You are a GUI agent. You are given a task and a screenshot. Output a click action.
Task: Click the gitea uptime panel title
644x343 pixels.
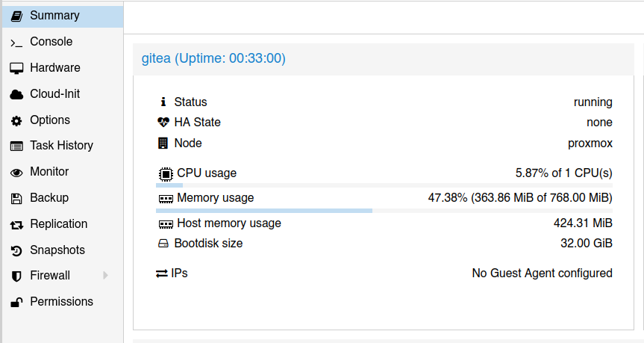tap(213, 58)
